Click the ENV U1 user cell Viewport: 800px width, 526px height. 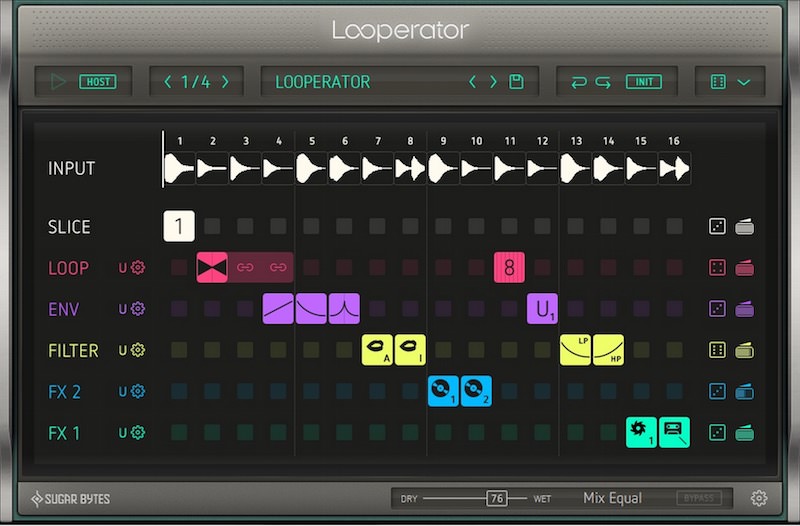pos(542,309)
